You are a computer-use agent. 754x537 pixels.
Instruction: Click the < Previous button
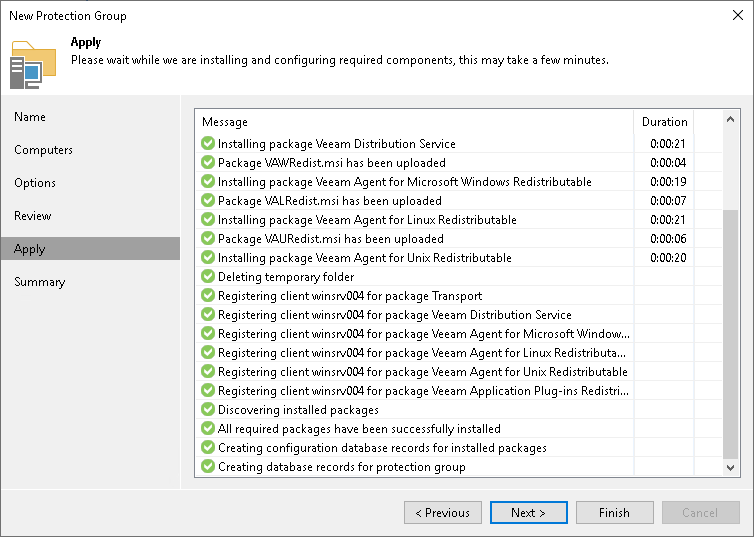click(x=443, y=512)
